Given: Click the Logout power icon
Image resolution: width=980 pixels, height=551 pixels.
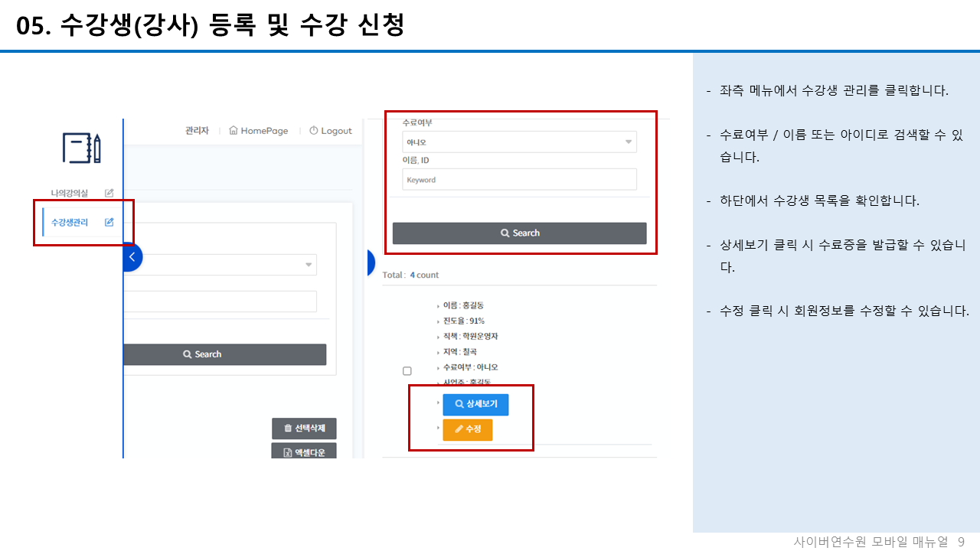Looking at the screenshot, I should [x=312, y=130].
